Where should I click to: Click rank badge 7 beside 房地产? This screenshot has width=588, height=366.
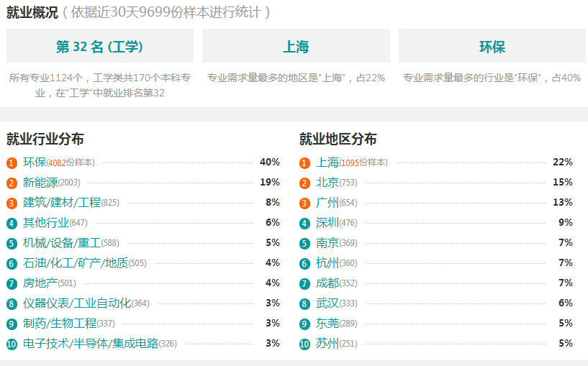pos(12,284)
